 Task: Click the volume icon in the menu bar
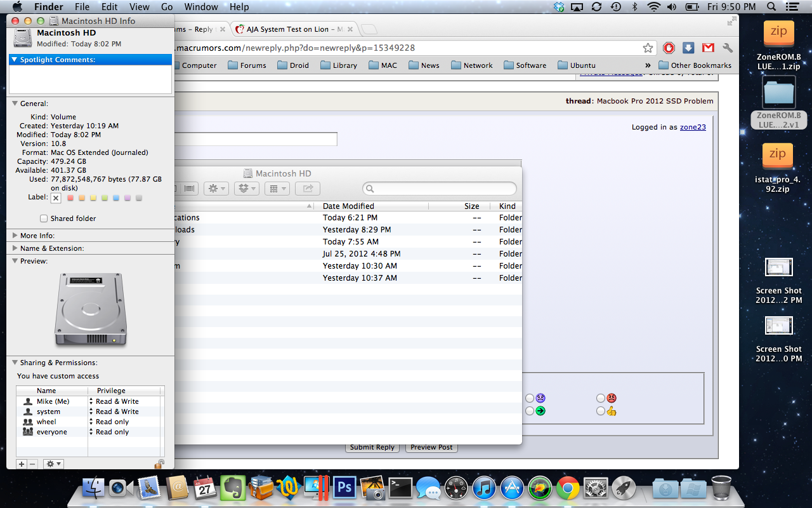point(672,7)
